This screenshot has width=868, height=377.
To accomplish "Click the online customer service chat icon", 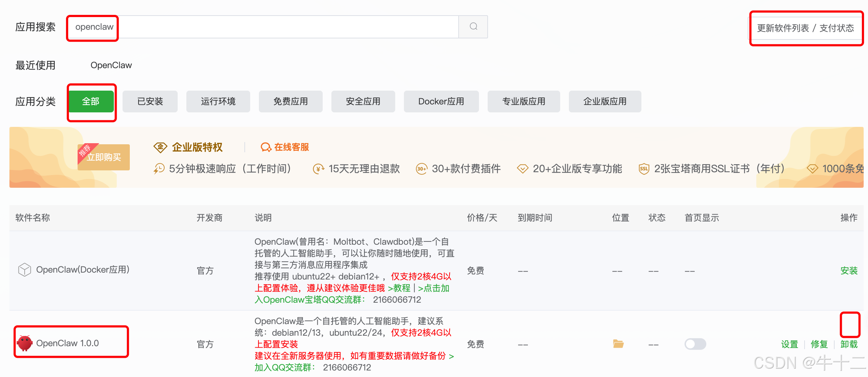I will click(x=266, y=147).
